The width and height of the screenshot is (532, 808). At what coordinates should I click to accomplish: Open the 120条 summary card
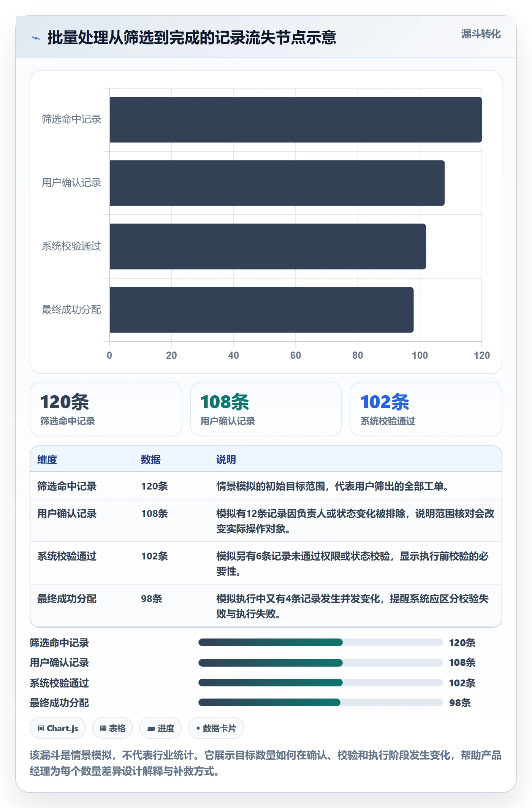pos(106,409)
